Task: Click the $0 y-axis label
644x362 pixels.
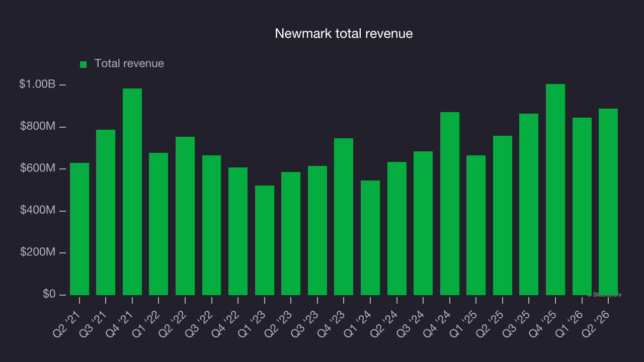Action: [x=49, y=294]
